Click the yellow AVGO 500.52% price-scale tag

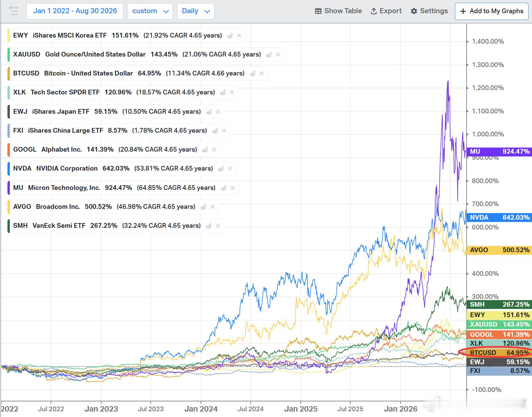tap(499, 250)
